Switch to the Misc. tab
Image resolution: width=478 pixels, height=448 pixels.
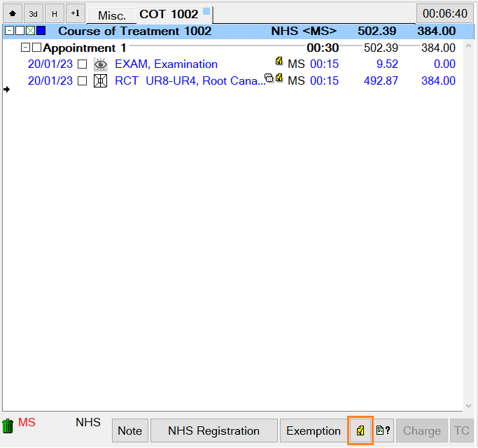click(x=111, y=15)
